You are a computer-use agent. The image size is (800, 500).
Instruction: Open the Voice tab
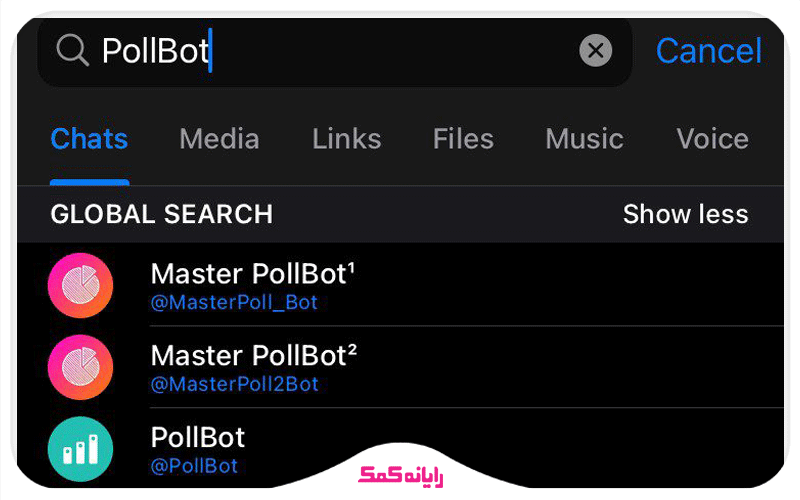712,139
